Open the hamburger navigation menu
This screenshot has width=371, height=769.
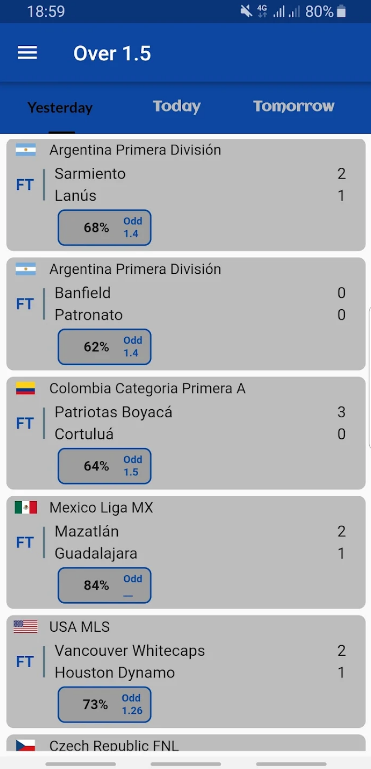[27, 53]
